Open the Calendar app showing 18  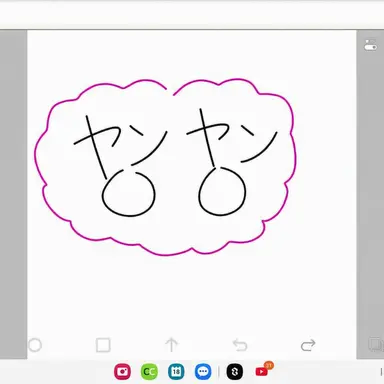point(176,371)
